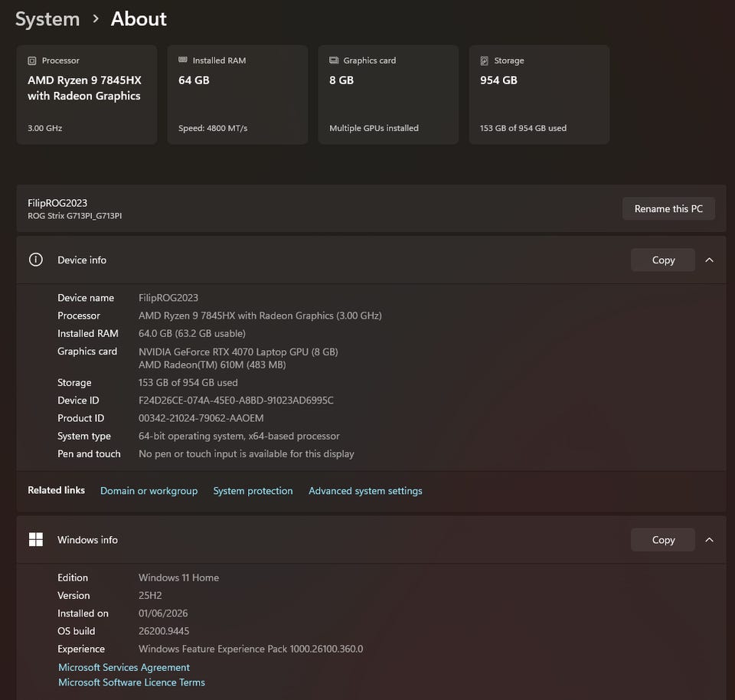Open the Processor summary card
The image size is (735, 700).
point(87,95)
